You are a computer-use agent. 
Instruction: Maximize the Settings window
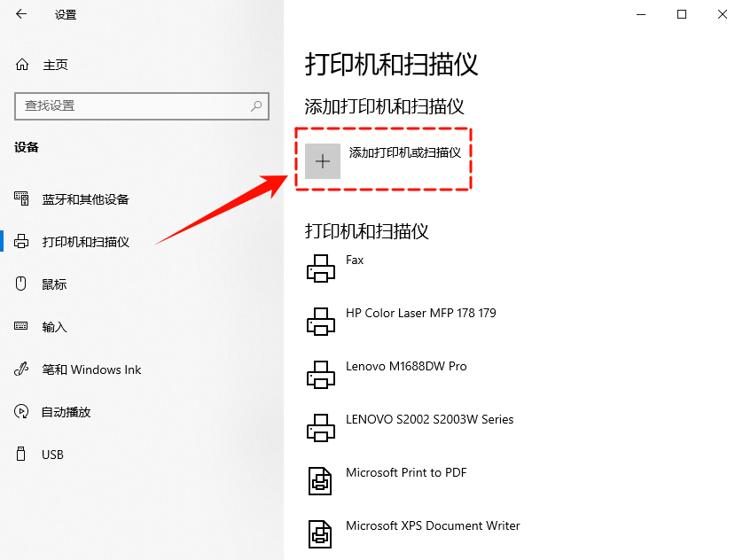682,14
